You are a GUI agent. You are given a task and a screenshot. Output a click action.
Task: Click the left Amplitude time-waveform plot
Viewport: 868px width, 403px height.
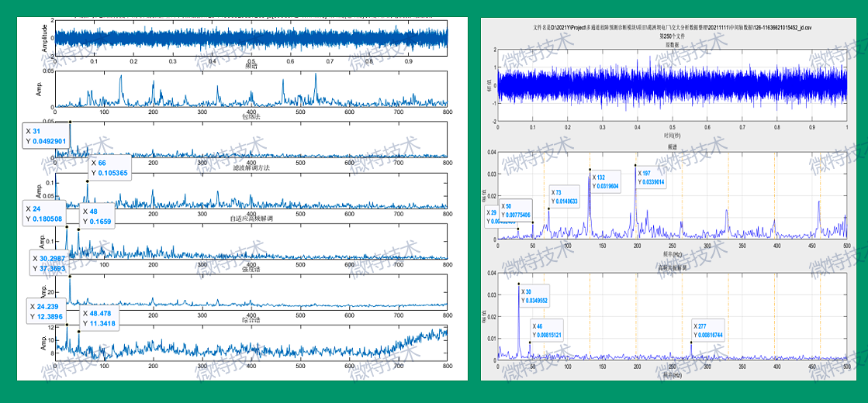pos(251,37)
